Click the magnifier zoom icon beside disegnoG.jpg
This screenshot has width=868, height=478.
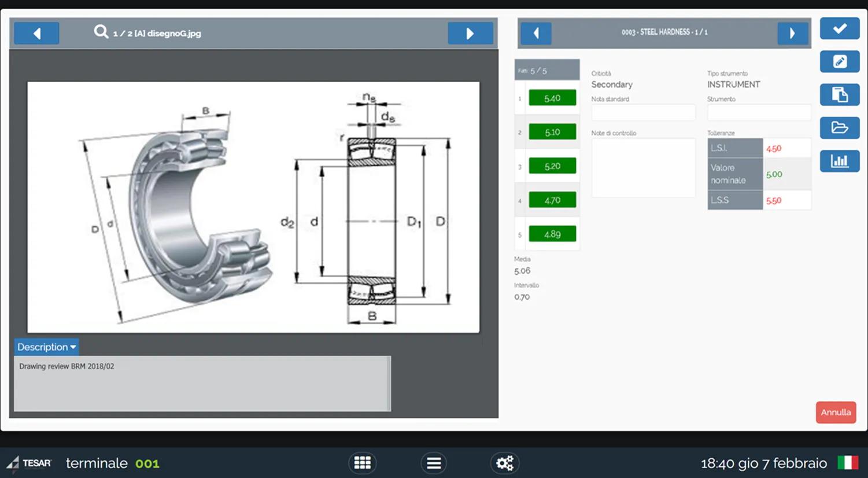101,32
